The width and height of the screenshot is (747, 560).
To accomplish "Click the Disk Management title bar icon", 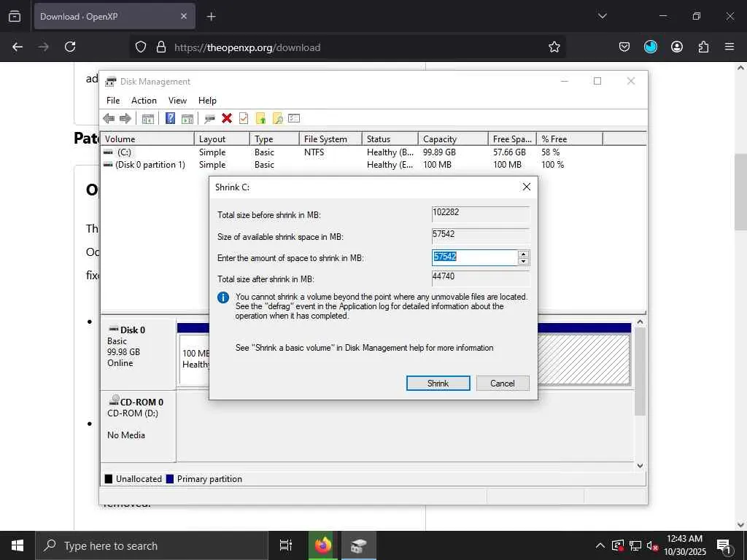I will (x=111, y=82).
